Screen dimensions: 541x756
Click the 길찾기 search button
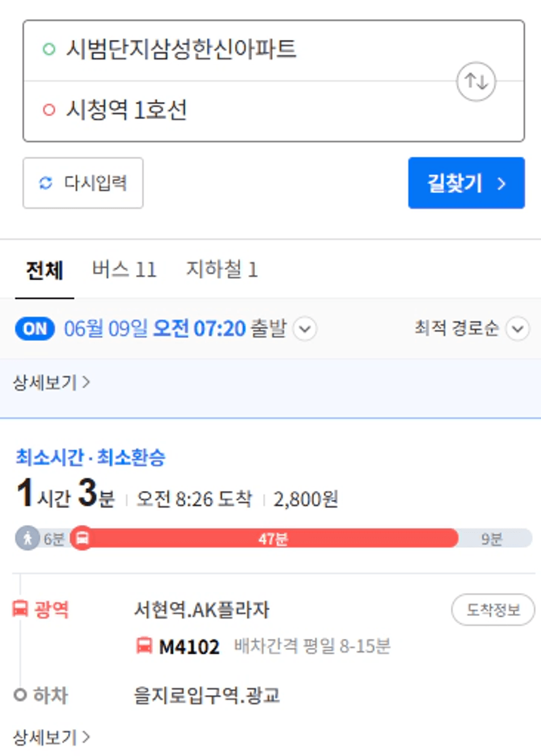[x=466, y=183]
